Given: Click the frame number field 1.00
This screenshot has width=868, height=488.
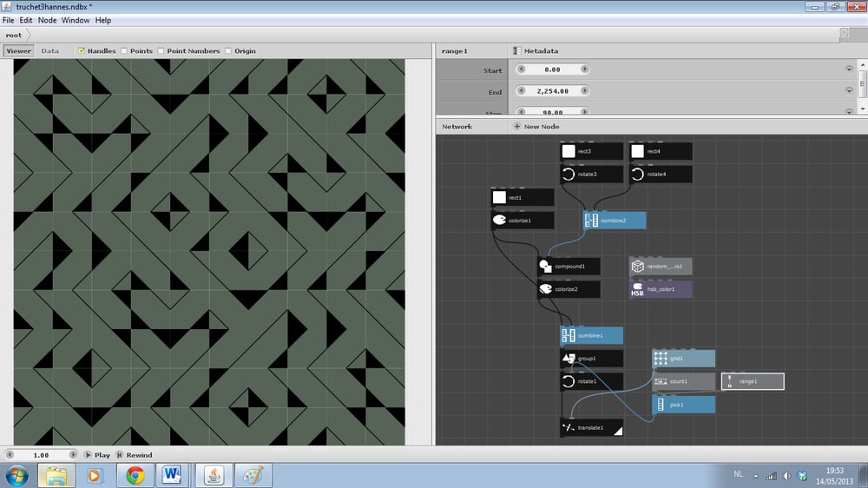Looking at the screenshot, I should pos(41,455).
